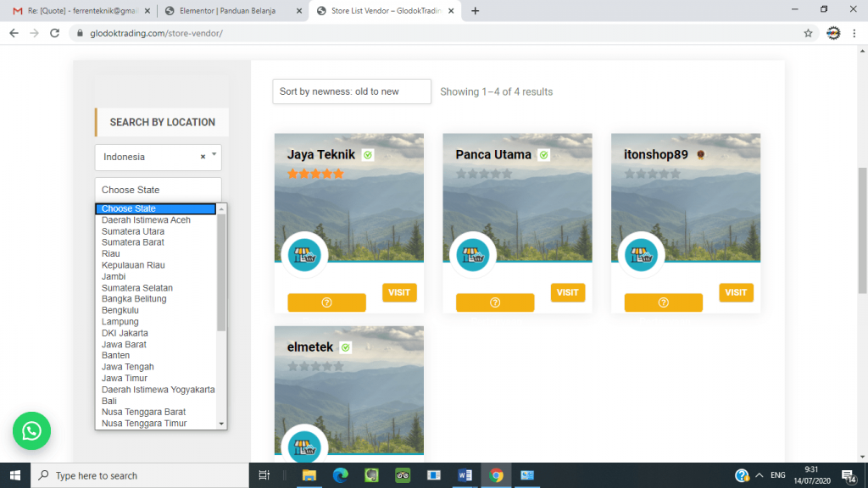The image size is (868, 488).
Task: Select DKI Jakarta from the state list
Action: point(125,333)
